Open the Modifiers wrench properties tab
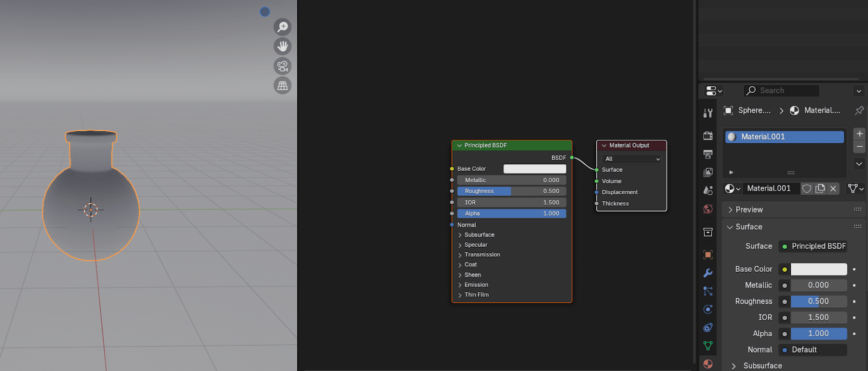The image size is (868, 371). (x=708, y=273)
